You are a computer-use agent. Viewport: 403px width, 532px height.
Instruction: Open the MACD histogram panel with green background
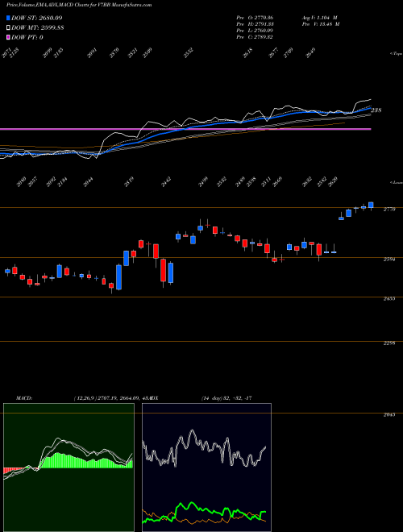[69, 468]
